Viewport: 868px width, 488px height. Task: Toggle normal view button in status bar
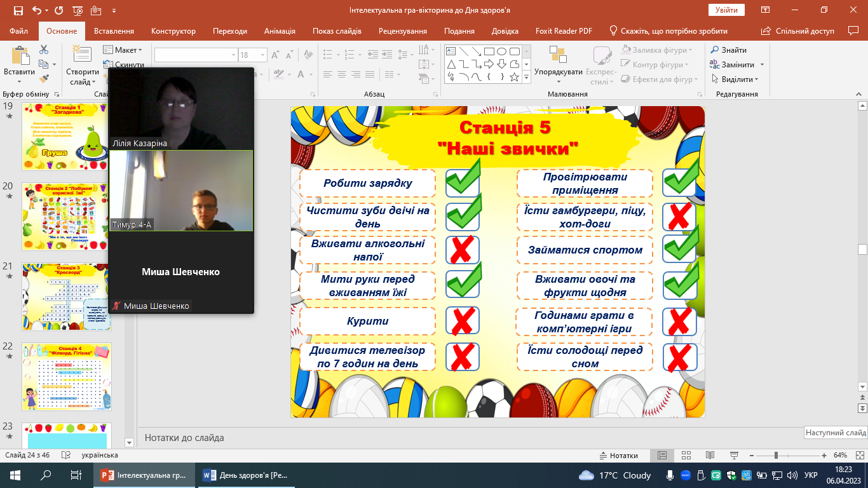[x=661, y=456]
